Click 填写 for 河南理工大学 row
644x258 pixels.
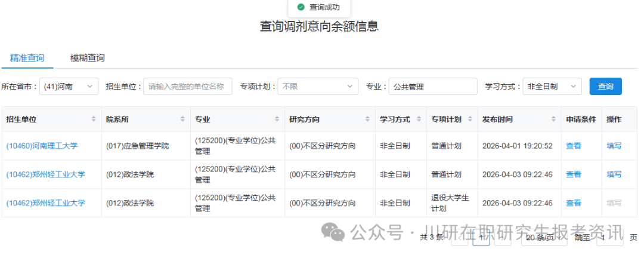tap(614, 146)
